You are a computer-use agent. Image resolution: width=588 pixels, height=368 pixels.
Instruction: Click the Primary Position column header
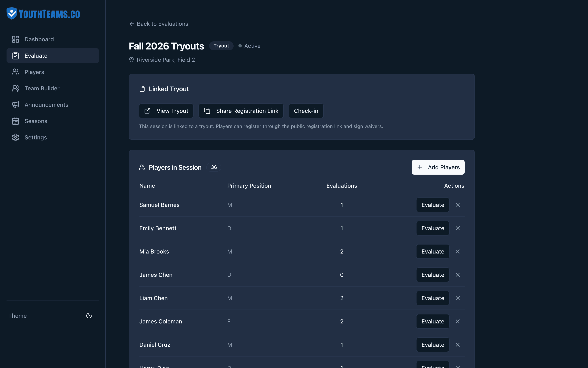point(249,186)
